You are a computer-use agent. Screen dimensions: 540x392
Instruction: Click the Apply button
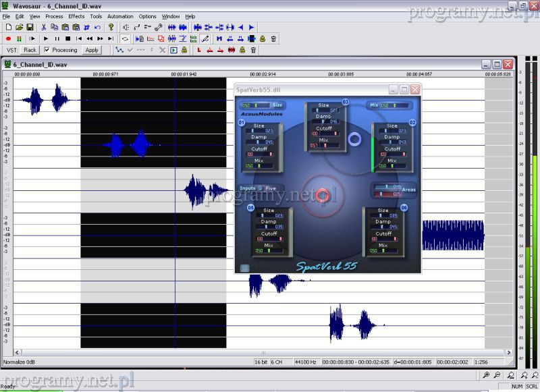[92, 50]
